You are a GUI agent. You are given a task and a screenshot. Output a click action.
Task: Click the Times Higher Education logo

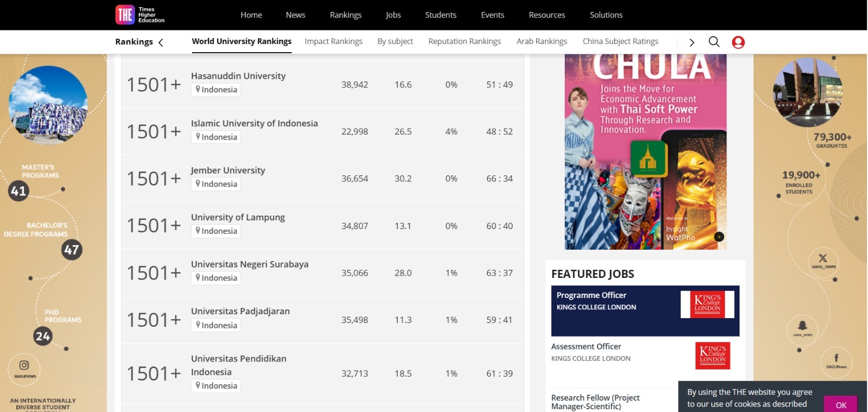(x=139, y=15)
